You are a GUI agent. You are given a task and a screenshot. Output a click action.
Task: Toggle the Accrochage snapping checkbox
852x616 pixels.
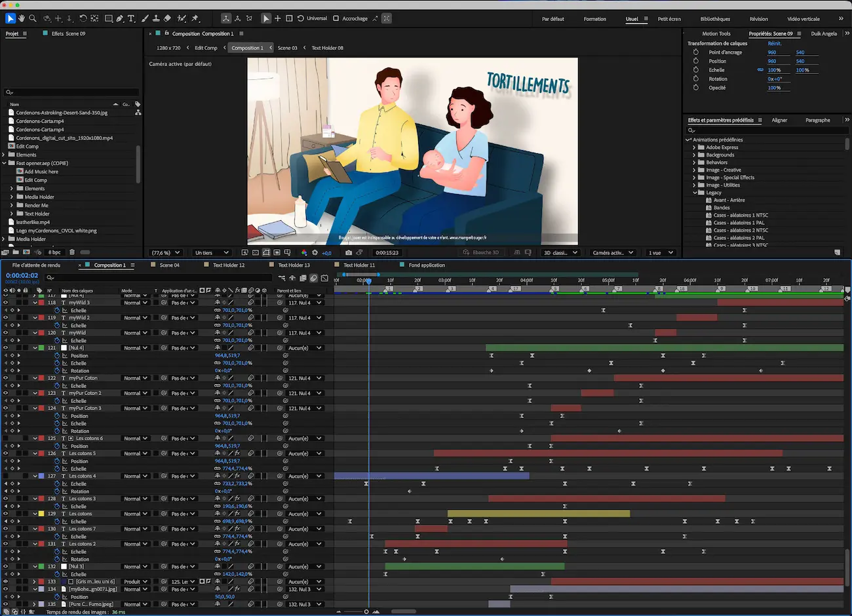coord(336,18)
